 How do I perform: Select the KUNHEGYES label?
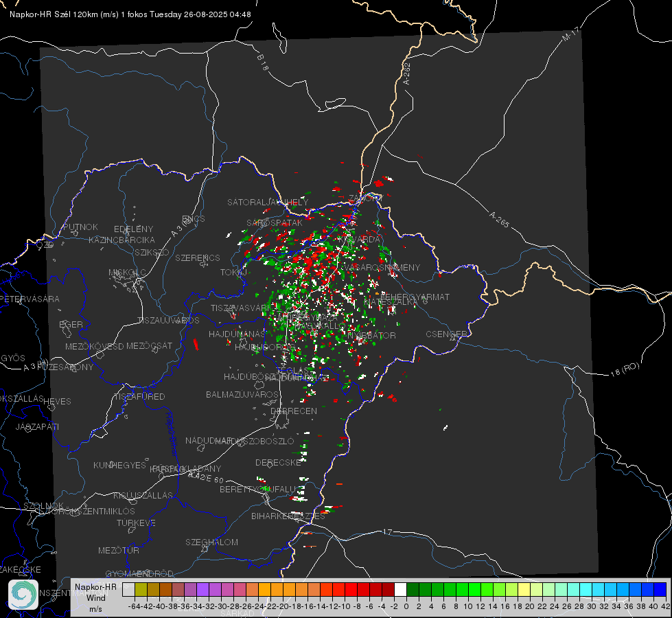(x=119, y=465)
